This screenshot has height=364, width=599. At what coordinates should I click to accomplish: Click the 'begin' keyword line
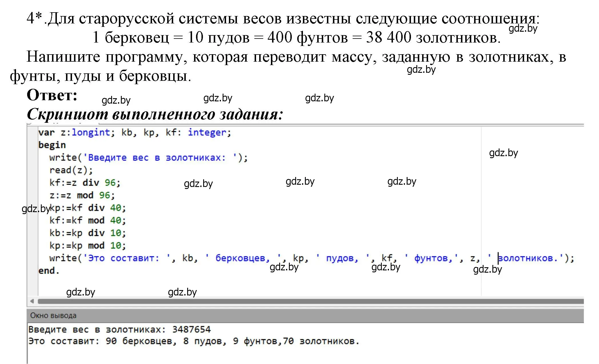pos(52,145)
